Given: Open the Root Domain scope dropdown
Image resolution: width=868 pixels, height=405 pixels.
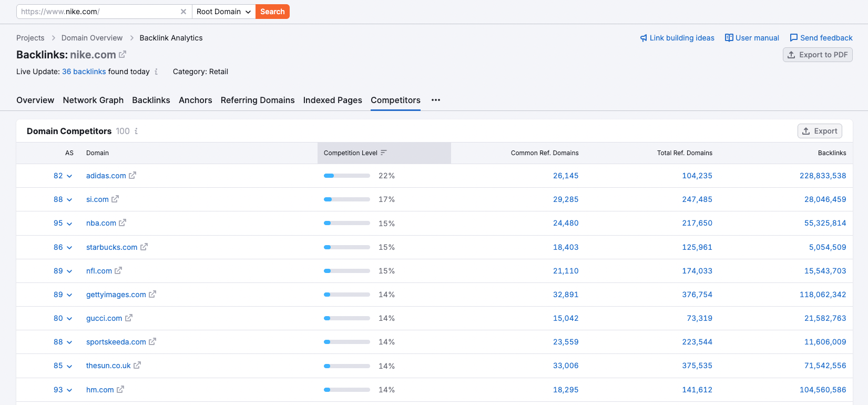Looking at the screenshot, I should [x=223, y=12].
